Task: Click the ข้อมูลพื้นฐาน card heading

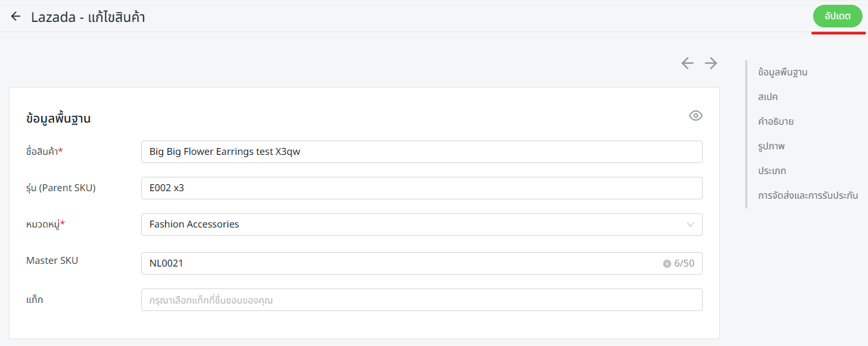Action: (58, 119)
